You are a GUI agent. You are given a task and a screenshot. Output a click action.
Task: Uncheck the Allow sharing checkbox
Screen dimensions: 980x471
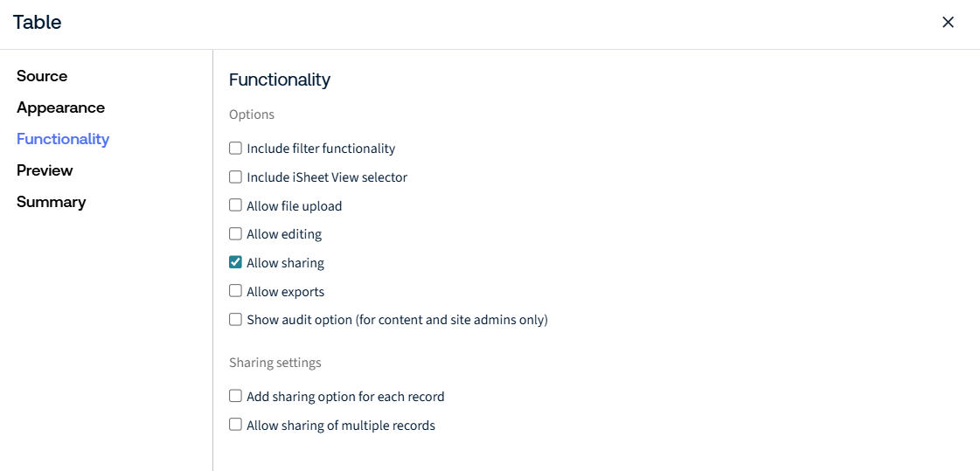235,262
